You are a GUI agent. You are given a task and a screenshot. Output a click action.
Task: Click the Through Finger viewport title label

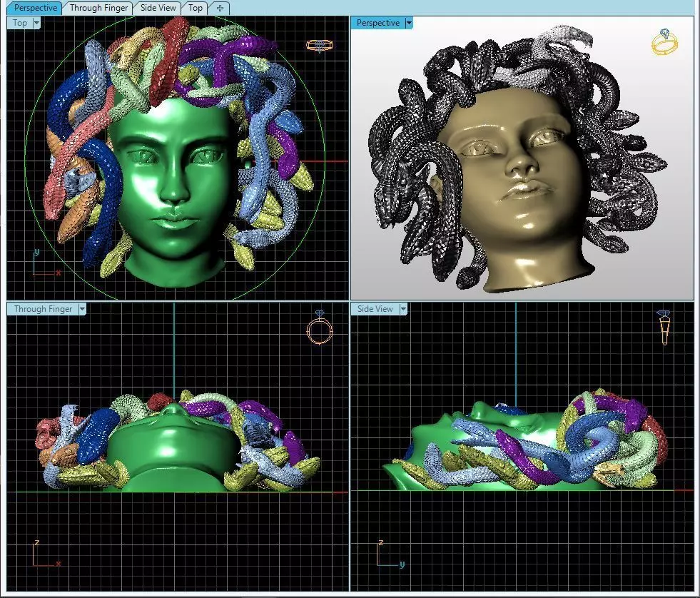(43, 309)
